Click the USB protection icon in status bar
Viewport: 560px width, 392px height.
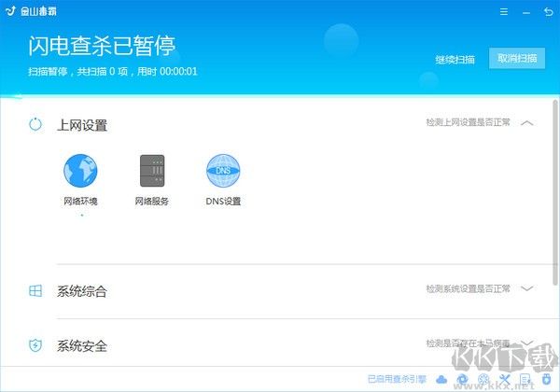point(546,379)
